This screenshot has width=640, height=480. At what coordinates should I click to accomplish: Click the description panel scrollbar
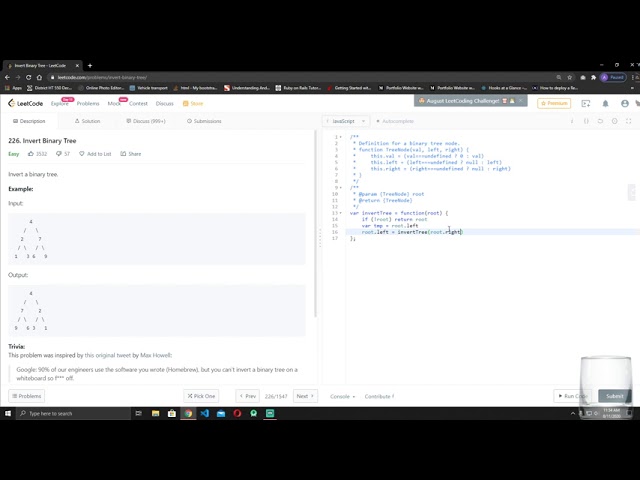[x=315, y=223]
